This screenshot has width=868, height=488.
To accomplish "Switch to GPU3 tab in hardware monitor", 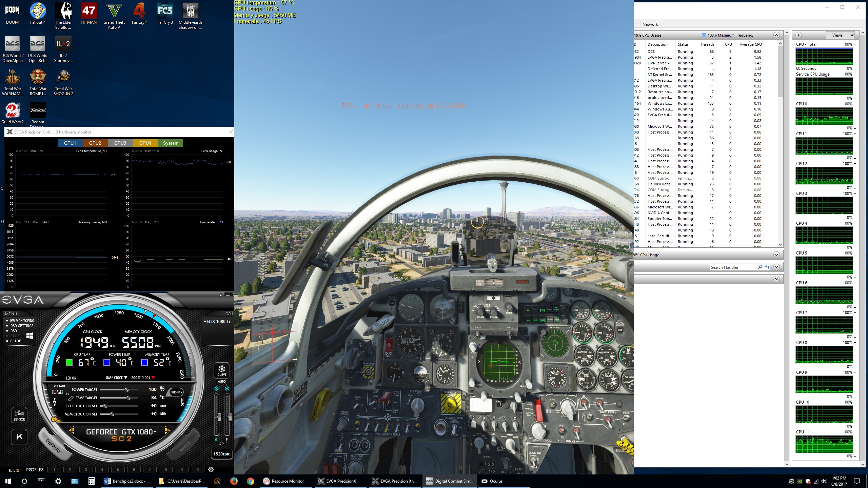I will coord(120,143).
